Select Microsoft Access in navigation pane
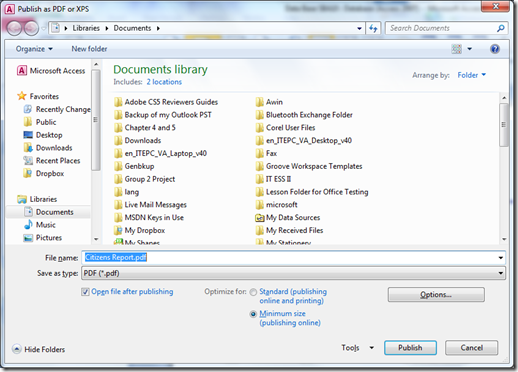Viewport: 518px width, 372px height. (x=51, y=71)
